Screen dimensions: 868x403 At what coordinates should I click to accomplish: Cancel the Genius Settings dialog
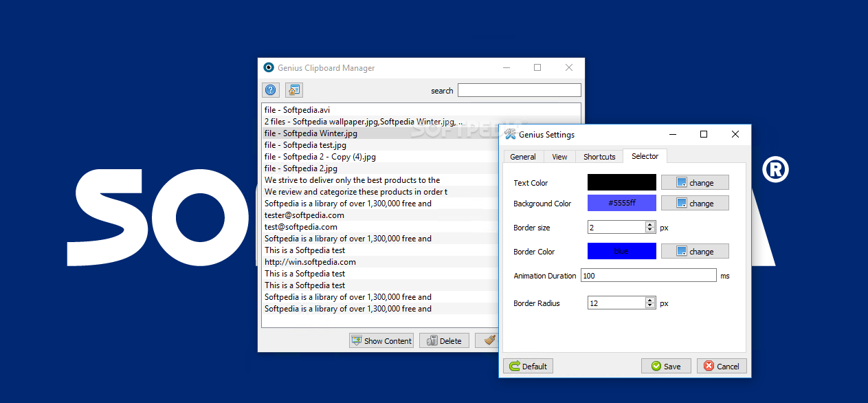click(x=722, y=366)
